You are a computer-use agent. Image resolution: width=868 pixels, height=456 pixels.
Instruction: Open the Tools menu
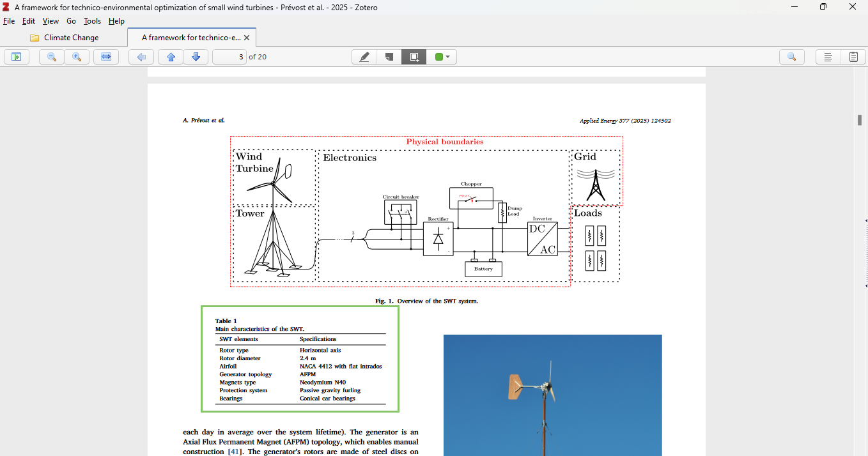tap(93, 21)
